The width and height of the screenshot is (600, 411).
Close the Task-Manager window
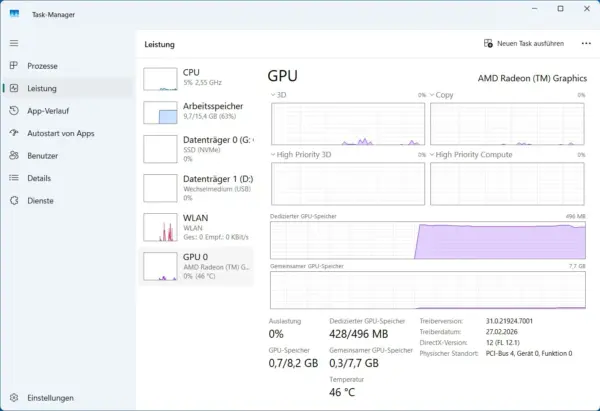[x=587, y=8]
